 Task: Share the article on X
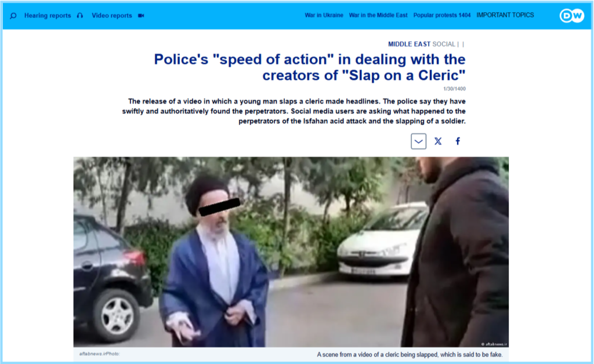(x=438, y=141)
